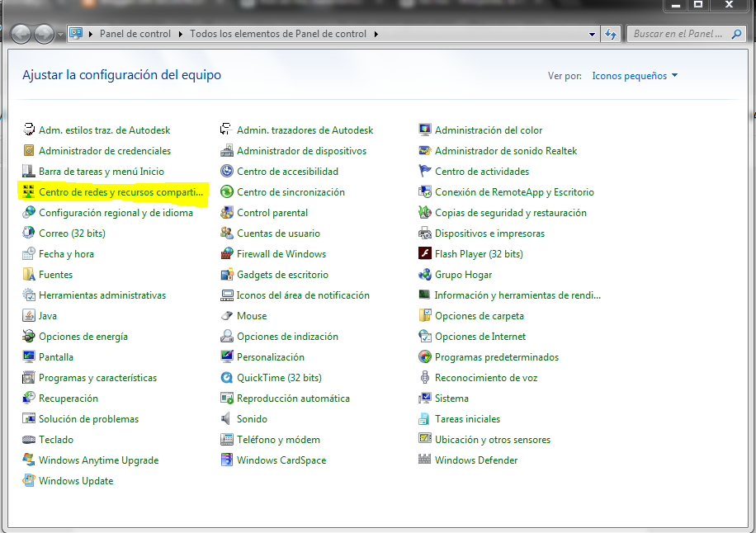The image size is (756, 533).
Task: Click the Firewall de Windows brick icon
Action: pyautogui.click(x=227, y=253)
